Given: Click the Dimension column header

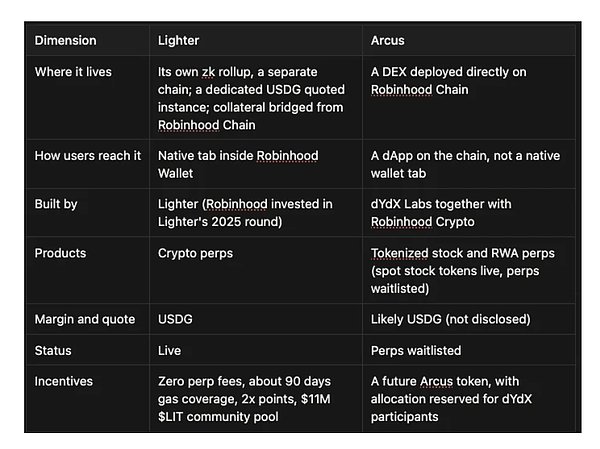Looking at the screenshot, I should point(65,41).
